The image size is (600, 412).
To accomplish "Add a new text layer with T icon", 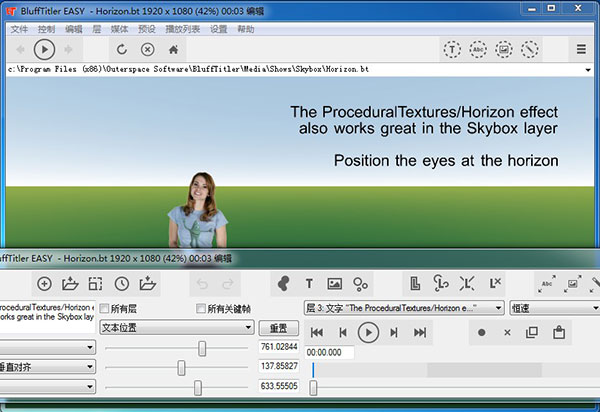I will [x=309, y=284].
